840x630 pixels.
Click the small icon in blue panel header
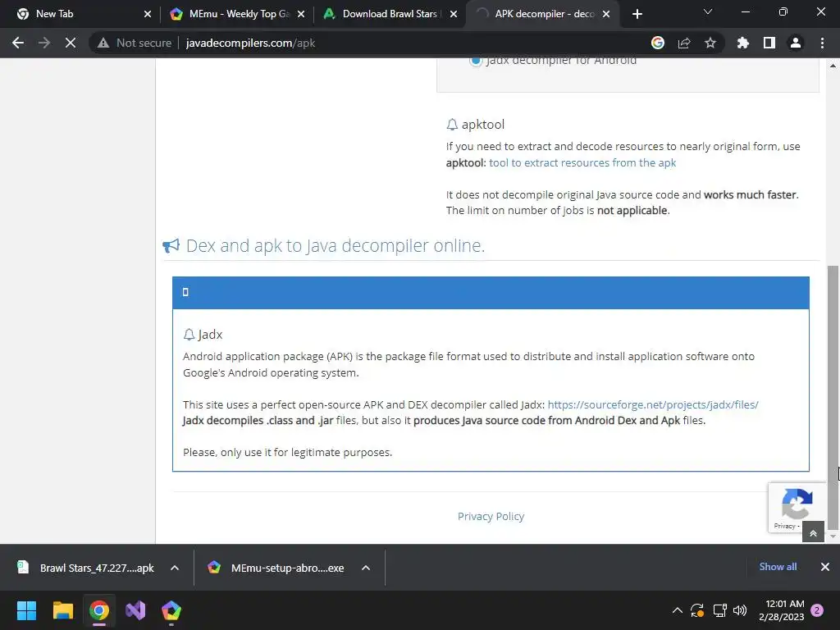pos(185,292)
